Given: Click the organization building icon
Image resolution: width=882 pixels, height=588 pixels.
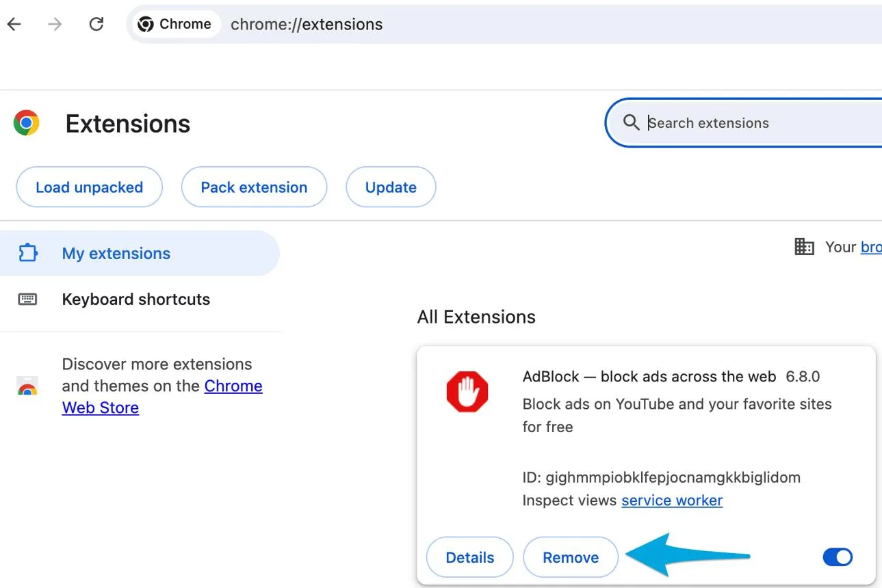Looking at the screenshot, I should click(x=804, y=247).
